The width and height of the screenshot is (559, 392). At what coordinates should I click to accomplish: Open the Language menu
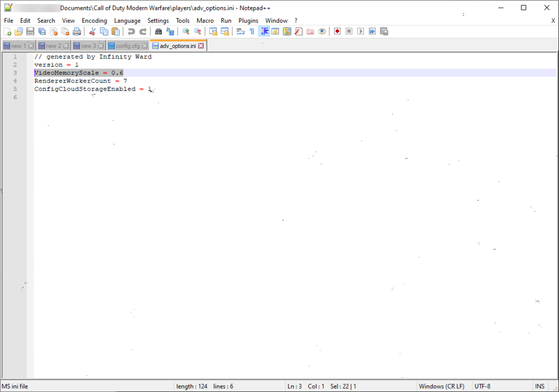tap(127, 20)
